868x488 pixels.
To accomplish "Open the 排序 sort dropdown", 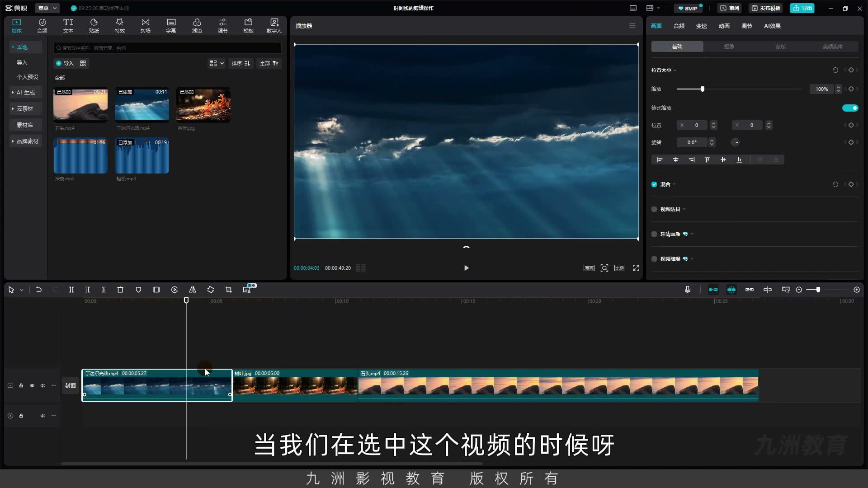I will click(241, 63).
